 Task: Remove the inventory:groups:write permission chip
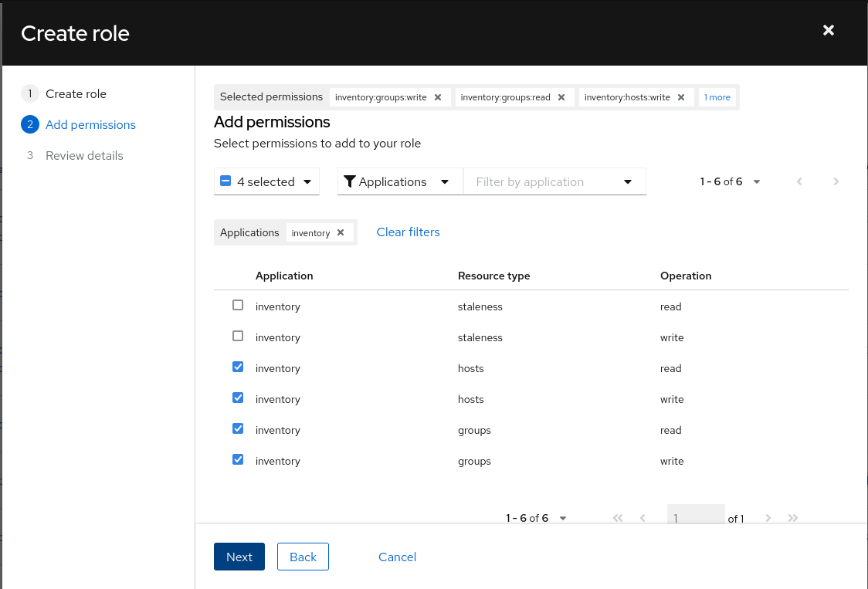[x=438, y=97]
